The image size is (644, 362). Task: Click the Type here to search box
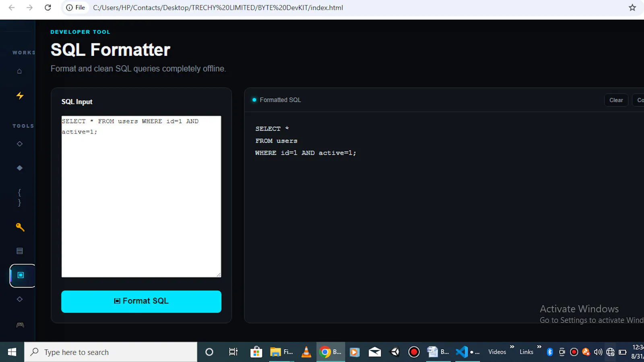(111, 352)
